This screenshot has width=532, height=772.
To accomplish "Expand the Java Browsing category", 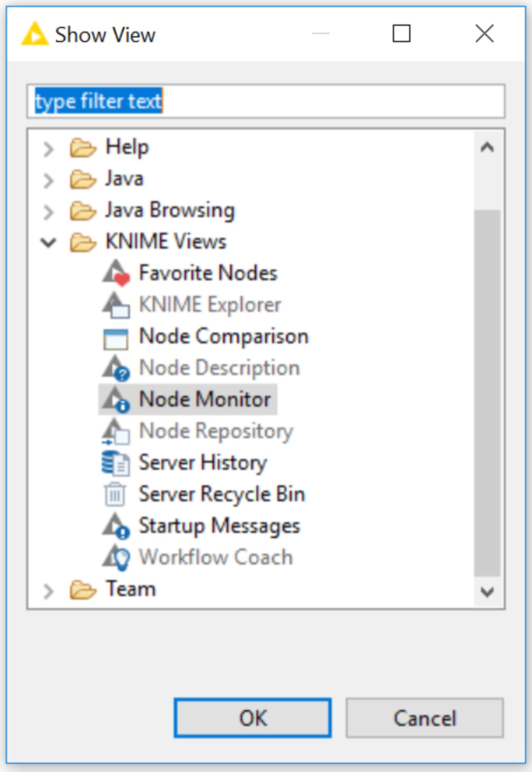I will [x=48, y=212].
